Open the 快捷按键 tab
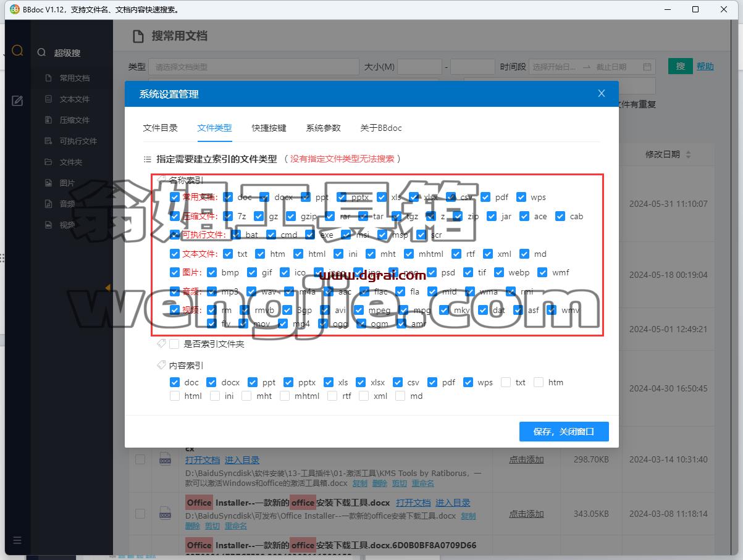743x560 pixels. [269, 128]
